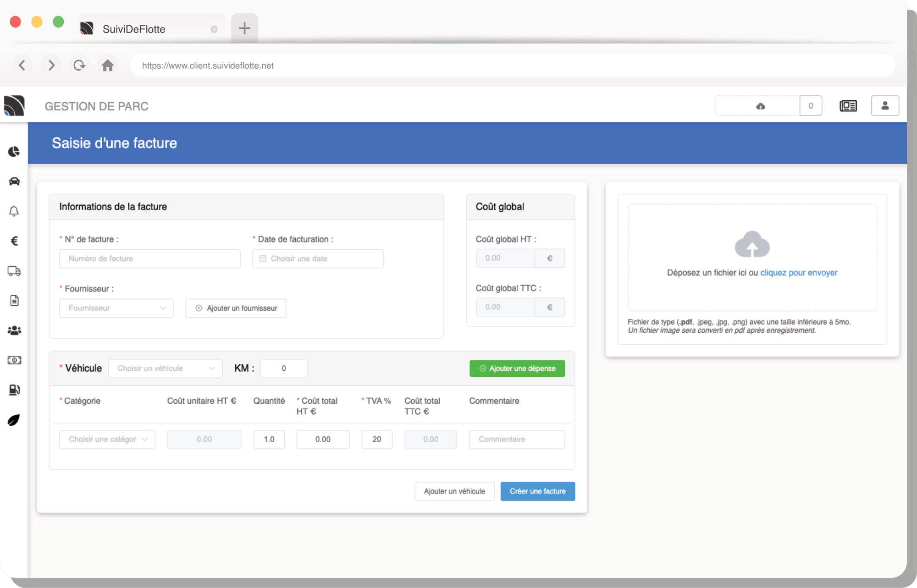The image size is (917, 588).
Task: Open the Fournisseur dropdown
Action: (x=116, y=308)
